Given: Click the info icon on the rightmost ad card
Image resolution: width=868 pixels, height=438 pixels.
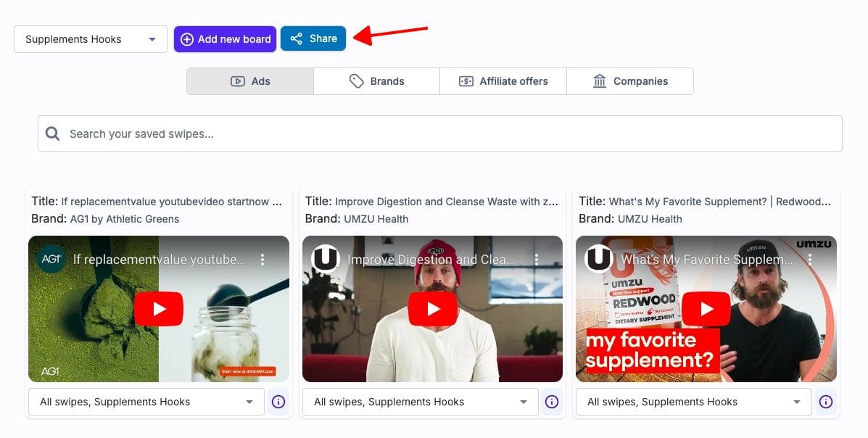Looking at the screenshot, I should coord(825,401).
